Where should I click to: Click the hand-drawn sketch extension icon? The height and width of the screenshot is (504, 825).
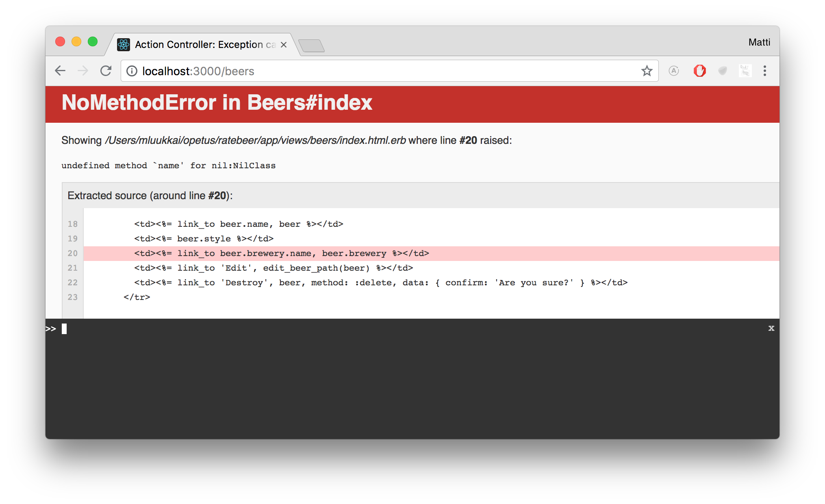745,71
